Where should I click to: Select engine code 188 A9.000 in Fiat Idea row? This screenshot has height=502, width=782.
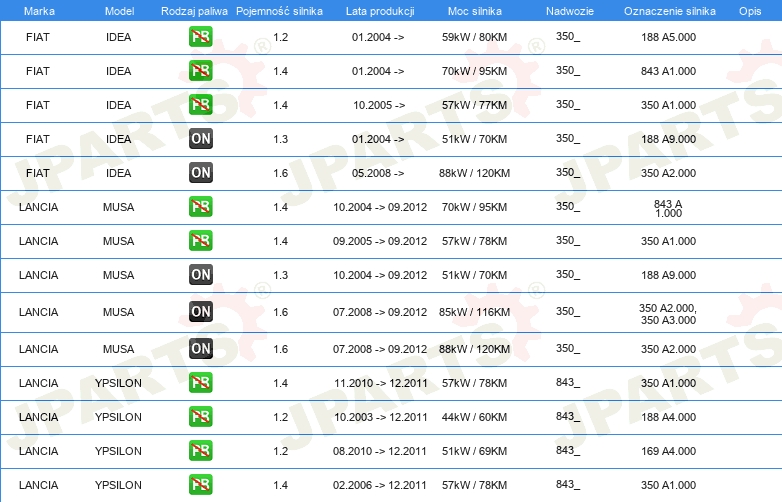point(668,139)
